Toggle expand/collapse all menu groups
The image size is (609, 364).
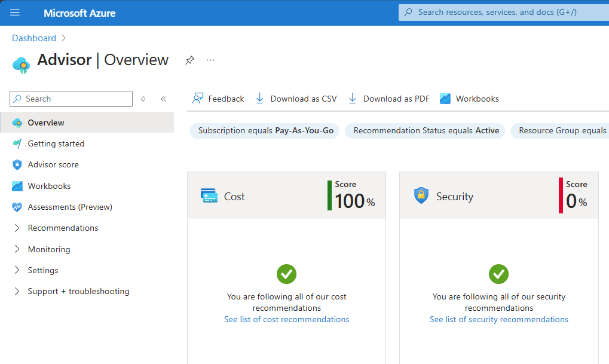pyautogui.click(x=143, y=99)
